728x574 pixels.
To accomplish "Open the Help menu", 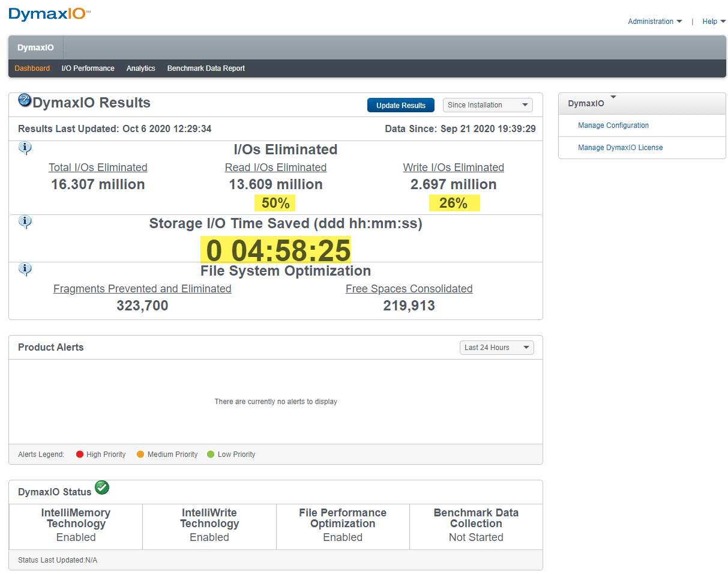I will point(714,22).
